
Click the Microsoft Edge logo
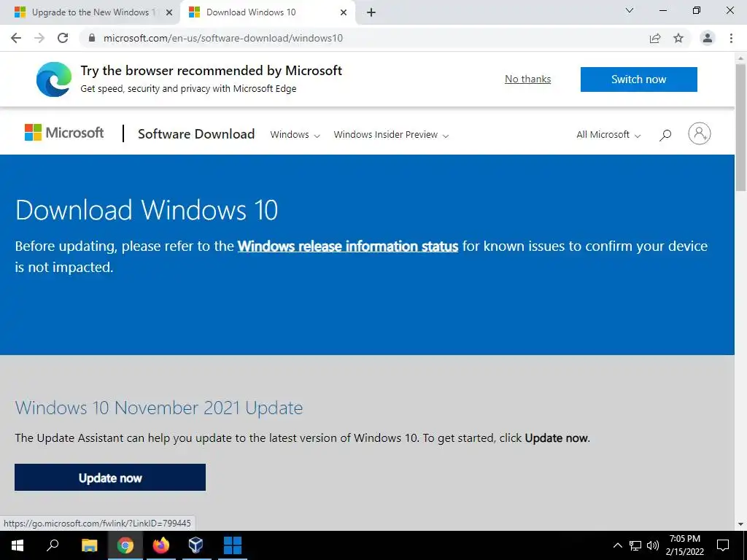[54, 79]
